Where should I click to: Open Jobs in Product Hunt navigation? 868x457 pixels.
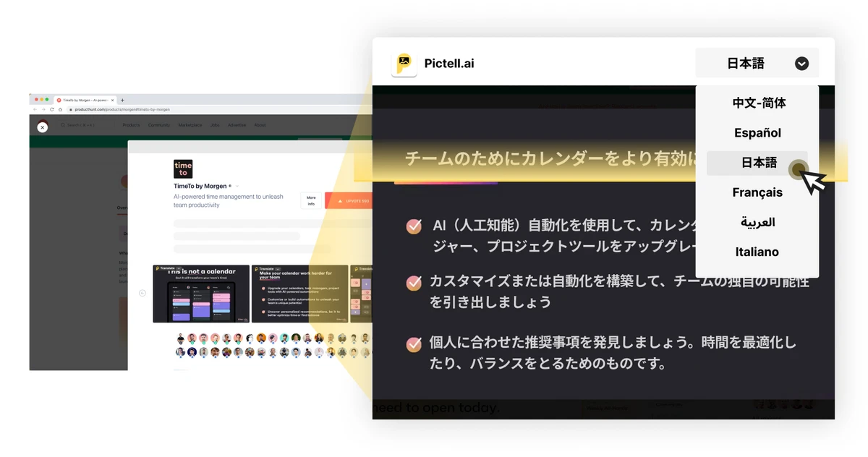pos(215,125)
